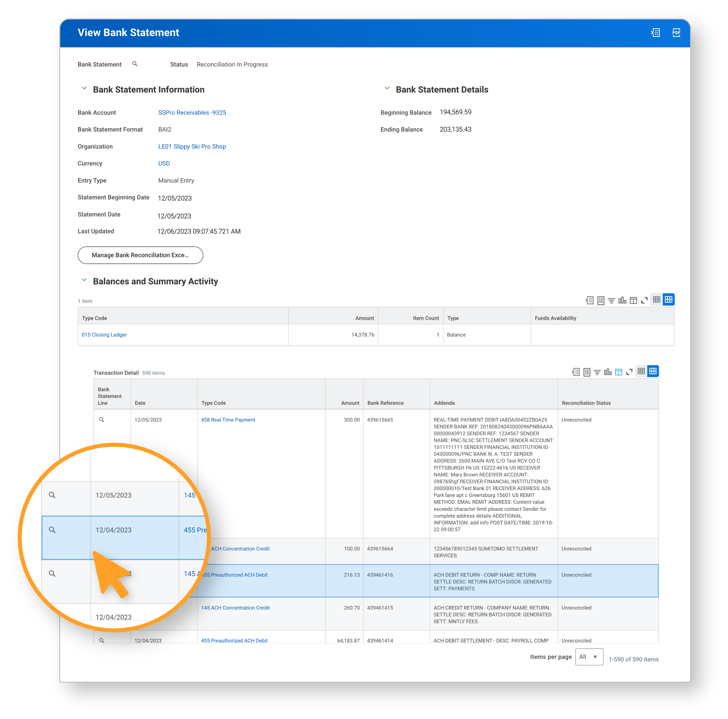The width and height of the screenshot is (728, 719).
Task: Open magnifier on bottom 64,183.87 transaction row
Action: [101, 640]
